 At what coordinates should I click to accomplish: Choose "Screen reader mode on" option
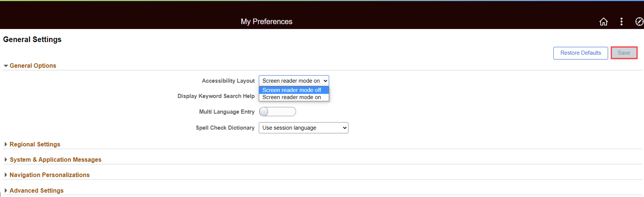tap(292, 98)
